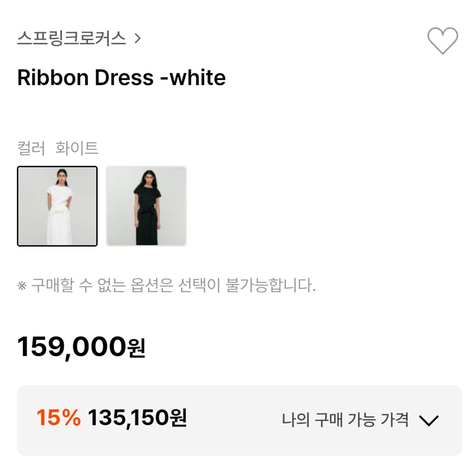Click the chevron arrow beside 스프링크로커스

(137, 39)
